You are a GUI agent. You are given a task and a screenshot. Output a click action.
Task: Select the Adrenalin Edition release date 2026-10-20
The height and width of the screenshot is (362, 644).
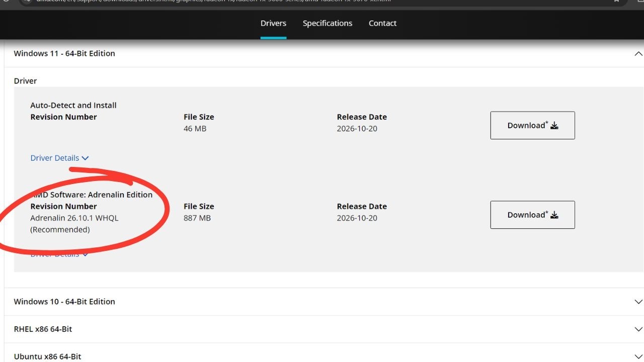[357, 218]
